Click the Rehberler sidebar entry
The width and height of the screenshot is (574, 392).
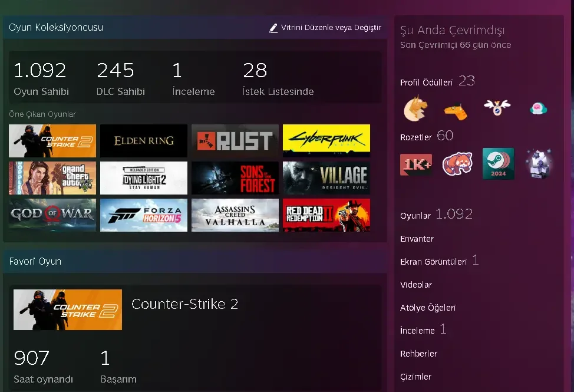[x=418, y=354]
